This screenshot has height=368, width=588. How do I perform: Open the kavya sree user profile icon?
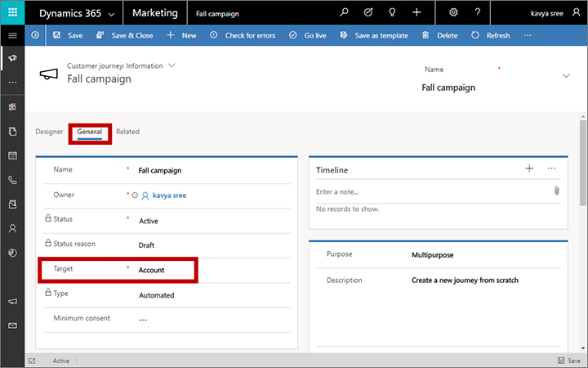576,12
